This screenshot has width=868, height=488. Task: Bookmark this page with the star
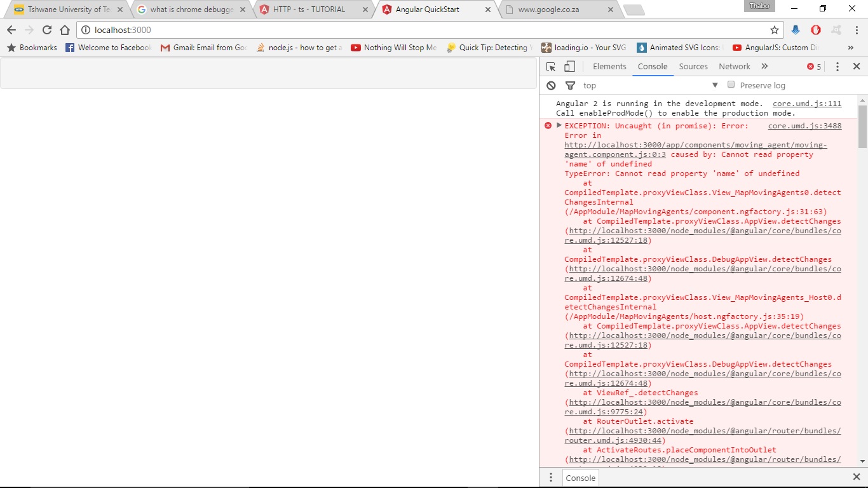[774, 29]
